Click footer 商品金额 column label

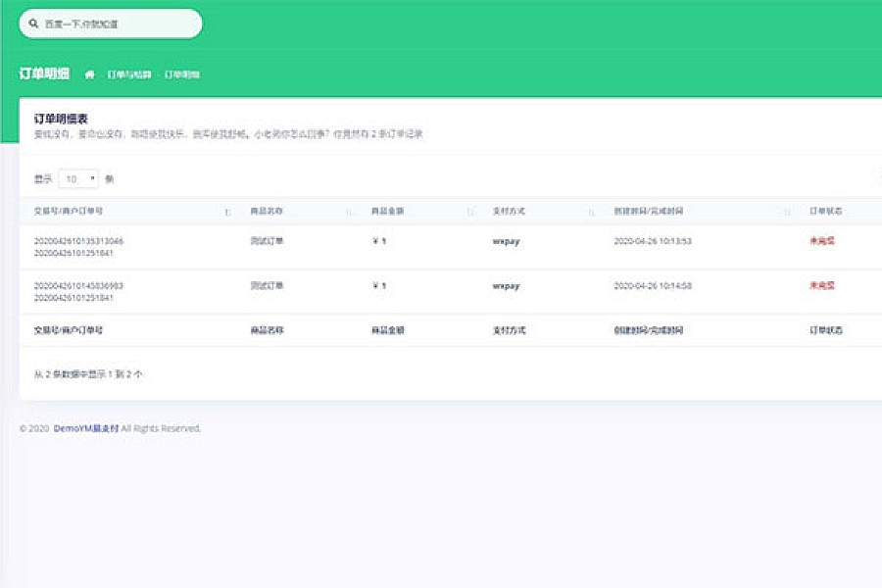pos(387,330)
